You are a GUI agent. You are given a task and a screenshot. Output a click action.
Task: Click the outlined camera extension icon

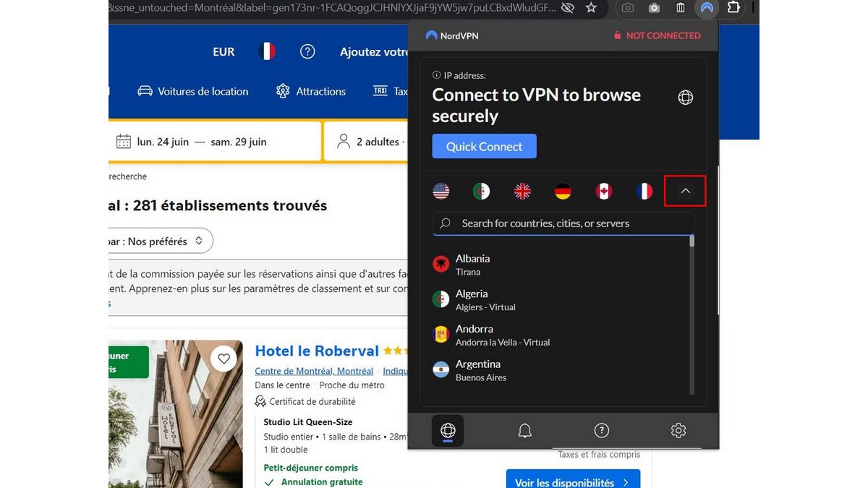[627, 8]
